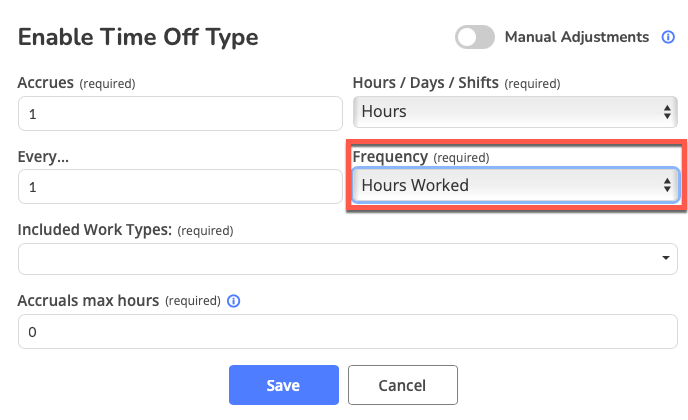The height and width of the screenshot is (420, 688).
Task: Open the Frequency dropdown showing Hours Worked
Action: click(516, 185)
